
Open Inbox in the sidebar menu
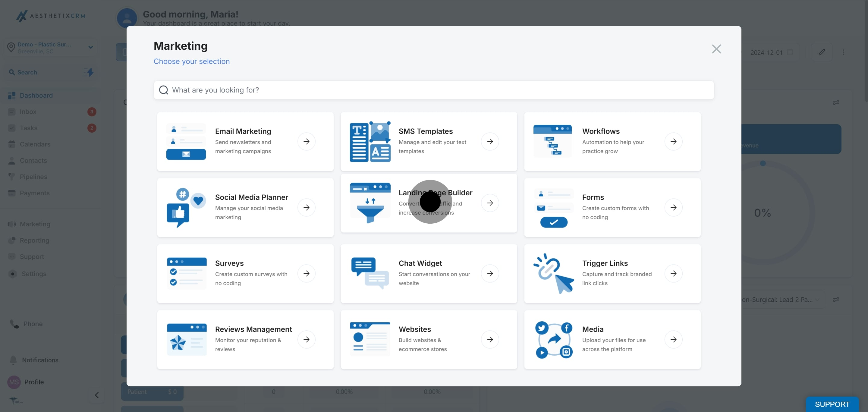click(28, 112)
